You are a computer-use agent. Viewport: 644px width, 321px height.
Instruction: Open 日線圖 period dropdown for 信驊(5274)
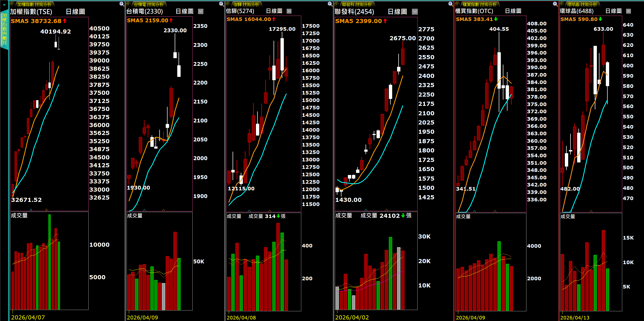tap(289, 11)
